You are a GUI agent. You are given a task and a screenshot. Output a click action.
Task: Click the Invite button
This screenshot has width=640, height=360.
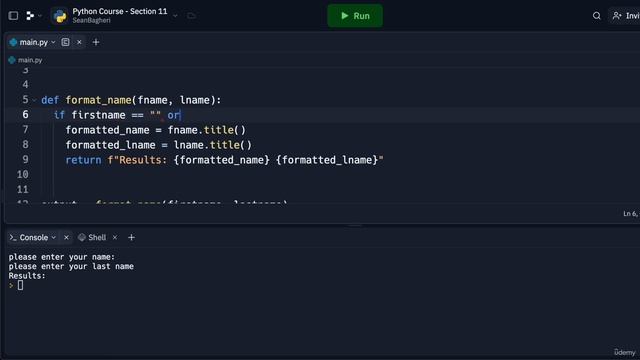(625, 16)
